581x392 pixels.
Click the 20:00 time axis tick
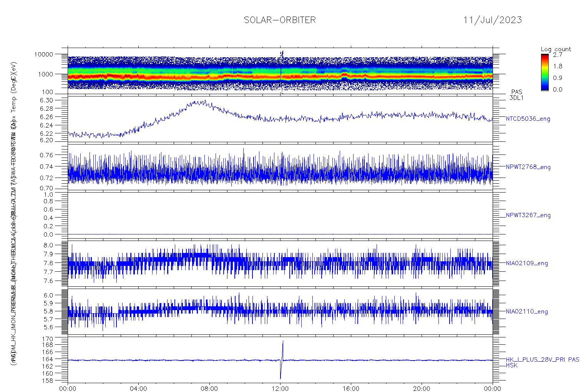[x=422, y=389]
